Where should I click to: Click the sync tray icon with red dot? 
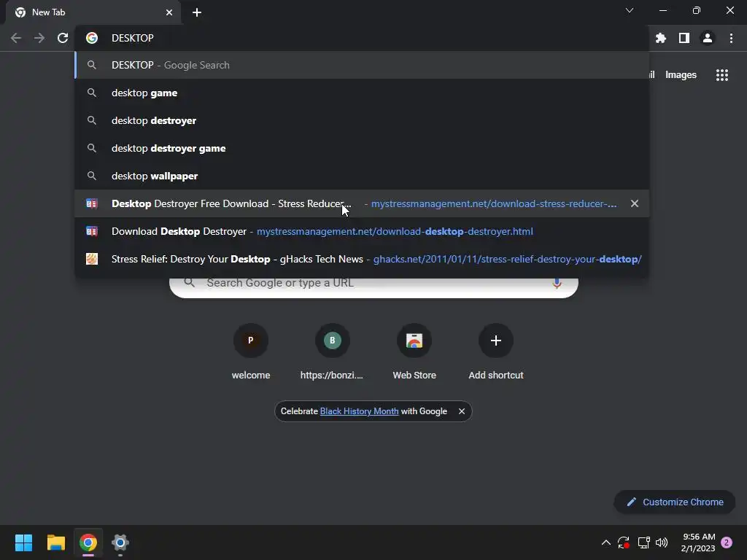point(624,542)
